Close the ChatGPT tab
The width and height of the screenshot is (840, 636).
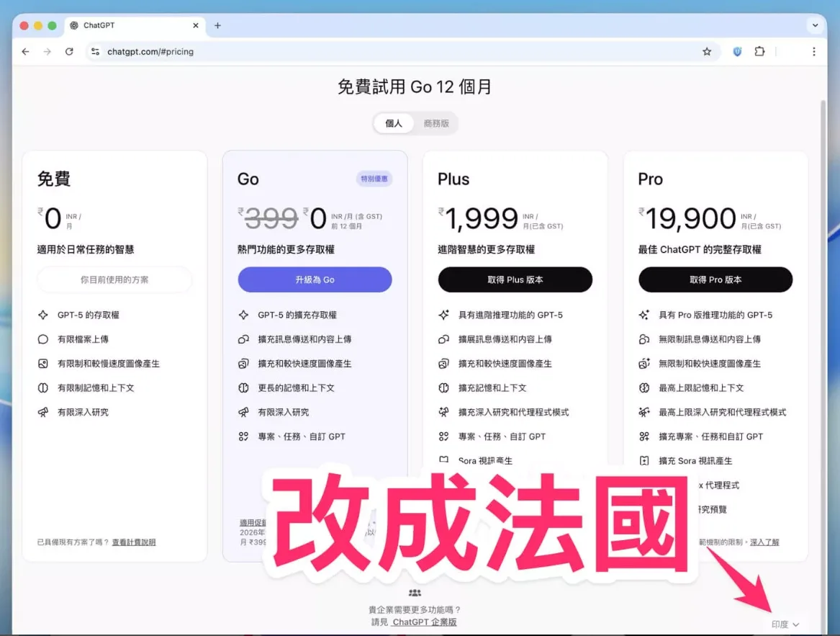point(196,25)
